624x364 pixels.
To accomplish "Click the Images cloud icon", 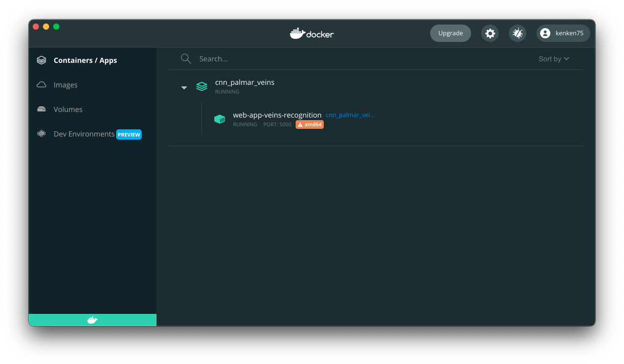I will point(41,85).
